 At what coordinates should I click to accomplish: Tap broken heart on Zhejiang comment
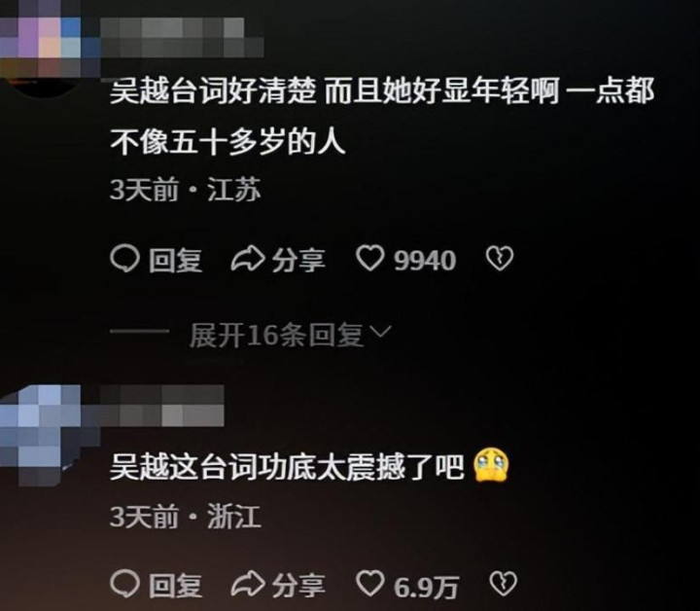coord(504,584)
